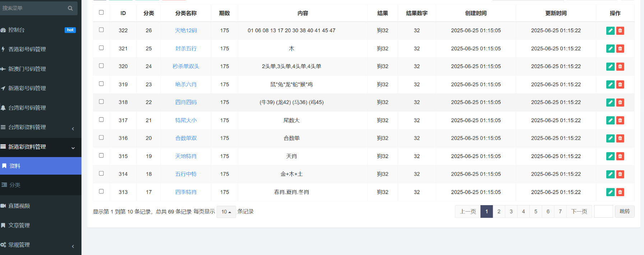Delete row 322 with red trash icon
Image resolution: width=644 pixels, height=255 pixels.
(x=620, y=30)
